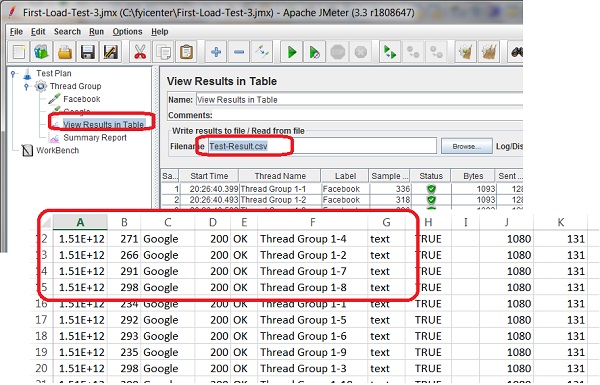Viewport: 600px width, 385px height.
Task: Open the File menu
Action: [16, 32]
